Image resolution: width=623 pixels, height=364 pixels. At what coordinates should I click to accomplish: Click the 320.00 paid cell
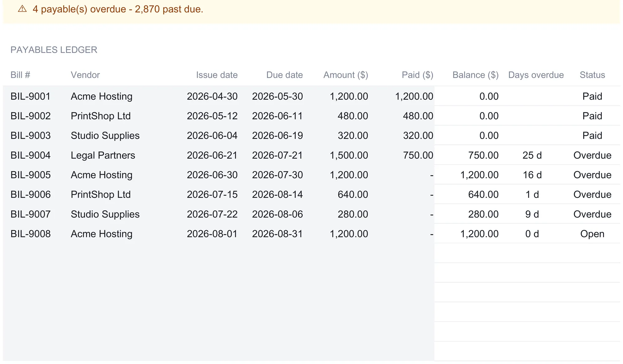[x=418, y=136]
